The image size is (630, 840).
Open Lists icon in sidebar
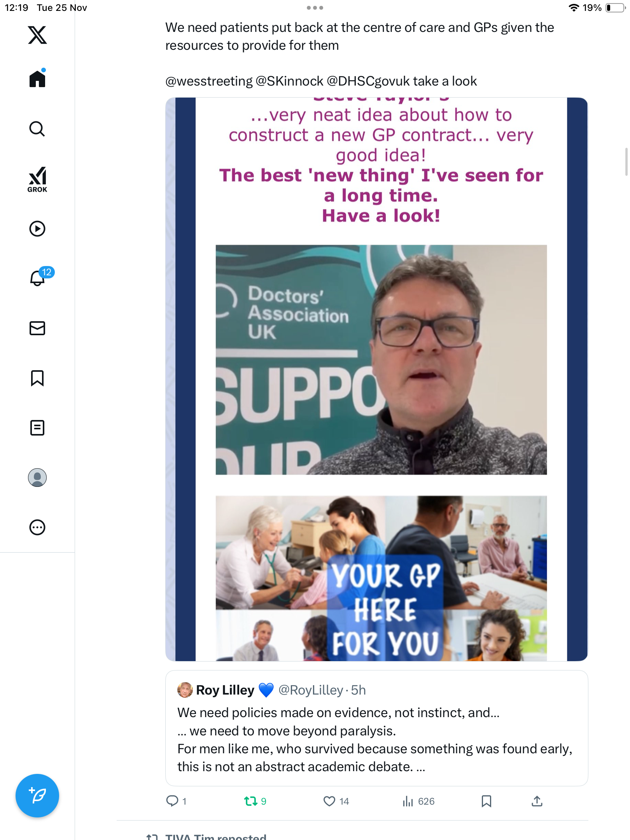pos(37,428)
